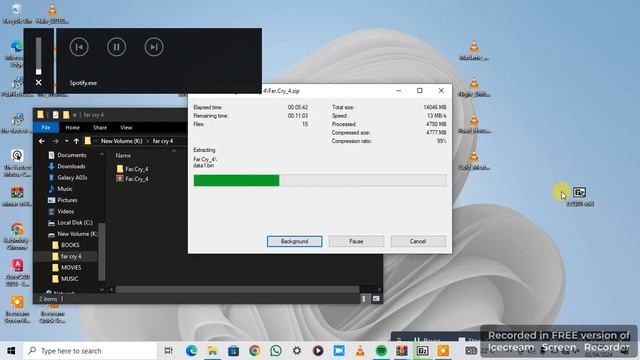Switch to large icons view in status bar

[x=376, y=299]
